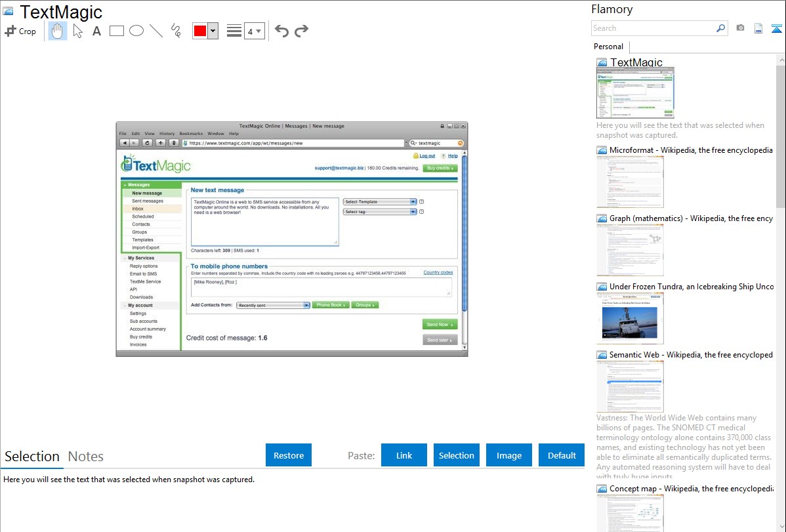The height and width of the screenshot is (532, 786).
Task: Click the Graph (mathematics) snapshot's small icon
Action: point(602,218)
